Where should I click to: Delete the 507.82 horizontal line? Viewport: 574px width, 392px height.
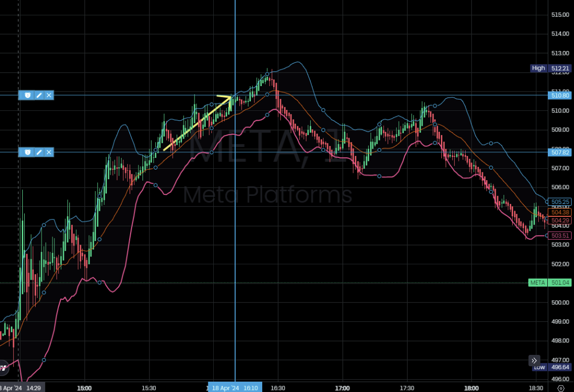pos(49,152)
